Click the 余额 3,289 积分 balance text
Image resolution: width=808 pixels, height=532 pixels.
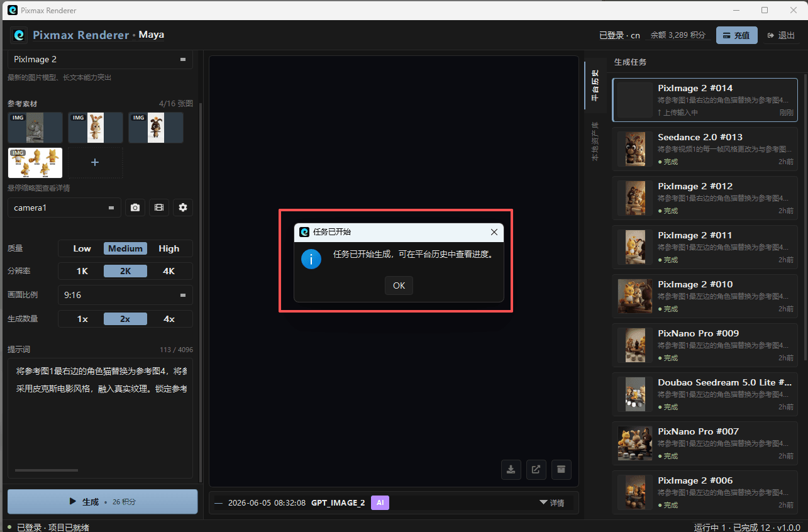(x=677, y=35)
